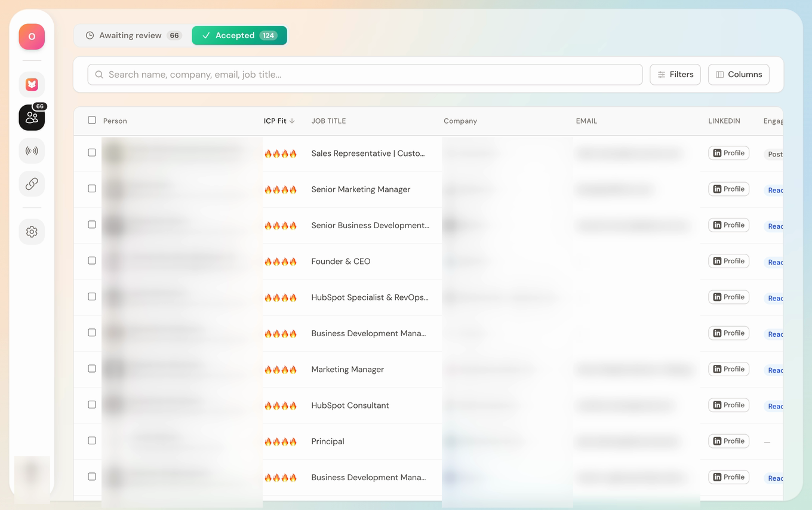Open the broadcast signals icon in sidebar
This screenshot has height=510, width=812.
pyautogui.click(x=32, y=150)
